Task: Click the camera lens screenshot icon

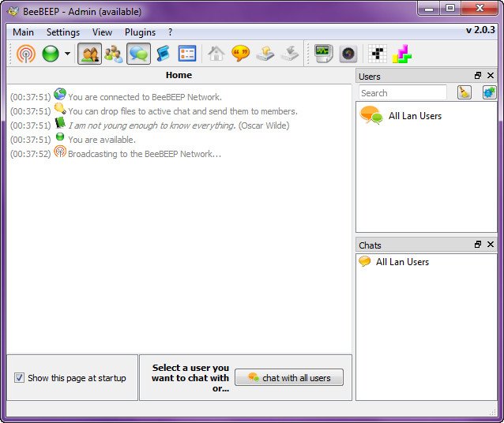Action: (x=348, y=54)
